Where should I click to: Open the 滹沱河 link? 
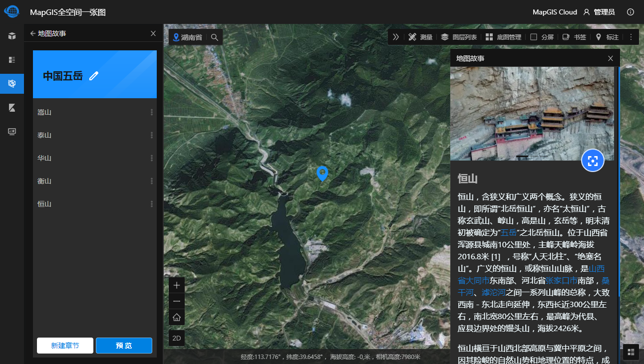tap(494, 292)
